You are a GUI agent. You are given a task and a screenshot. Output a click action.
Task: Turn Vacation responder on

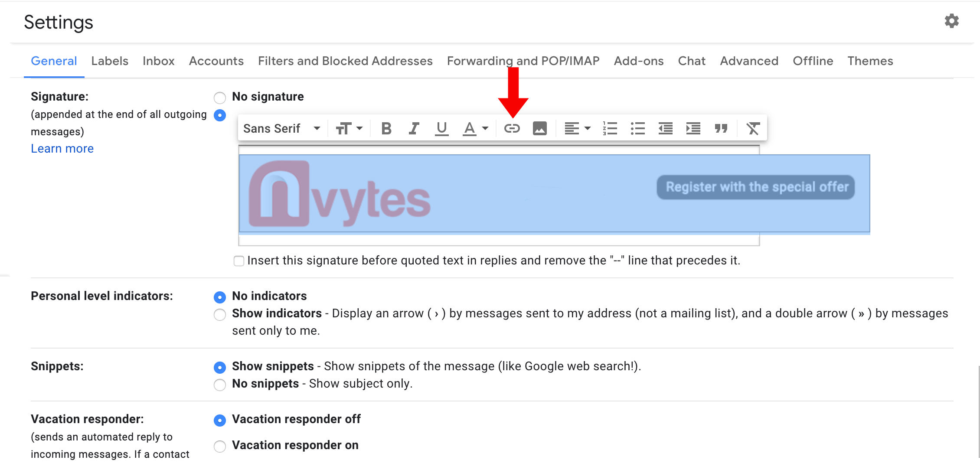pyautogui.click(x=220, y=446)
